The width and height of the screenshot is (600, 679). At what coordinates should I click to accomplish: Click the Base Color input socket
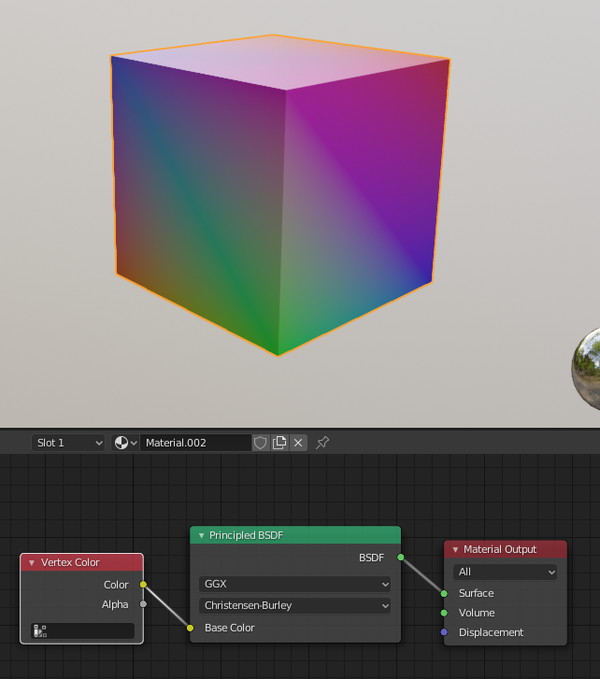coord(190,628)
